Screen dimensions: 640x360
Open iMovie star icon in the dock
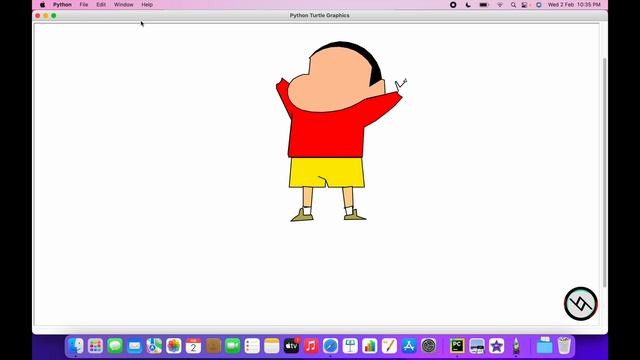496,346
